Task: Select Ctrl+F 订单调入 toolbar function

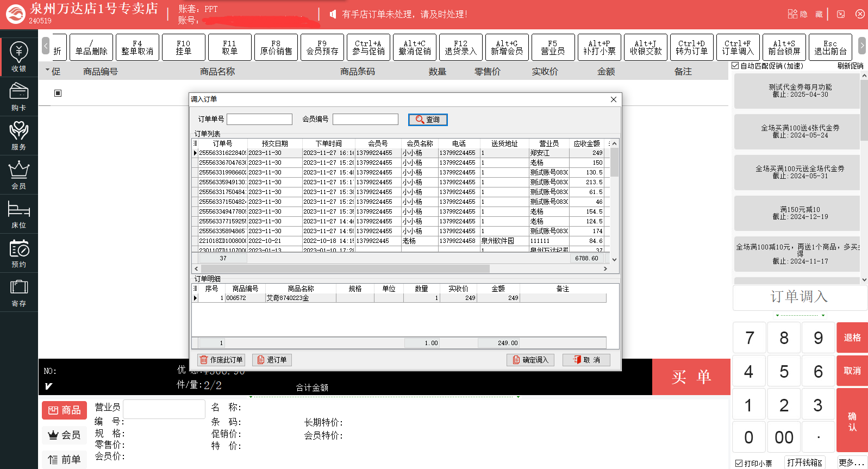Action: [738, 47]
